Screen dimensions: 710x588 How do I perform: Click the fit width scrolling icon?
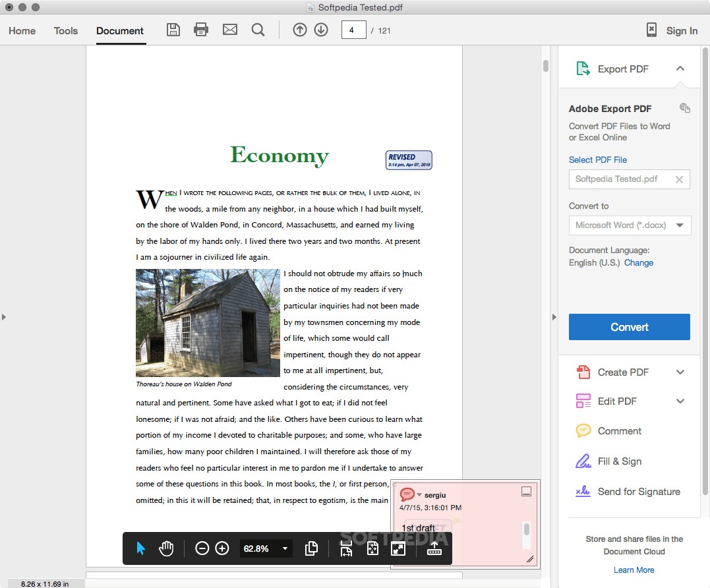[346, 548]
